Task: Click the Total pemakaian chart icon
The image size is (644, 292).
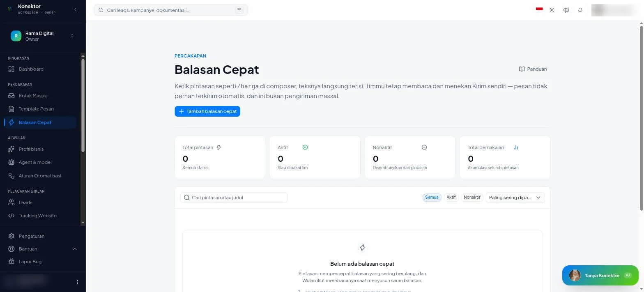Action: pos(516,147)
